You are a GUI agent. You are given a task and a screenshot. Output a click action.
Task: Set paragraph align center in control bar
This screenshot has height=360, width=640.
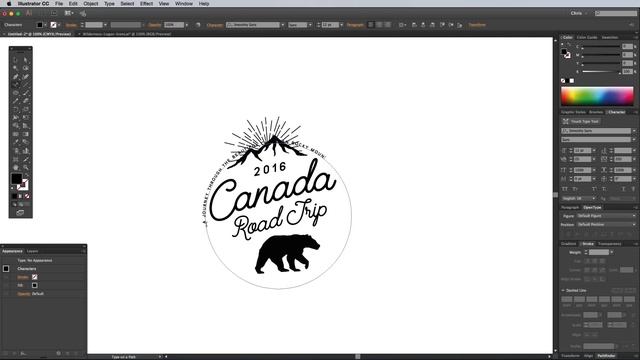pos(379,25)
